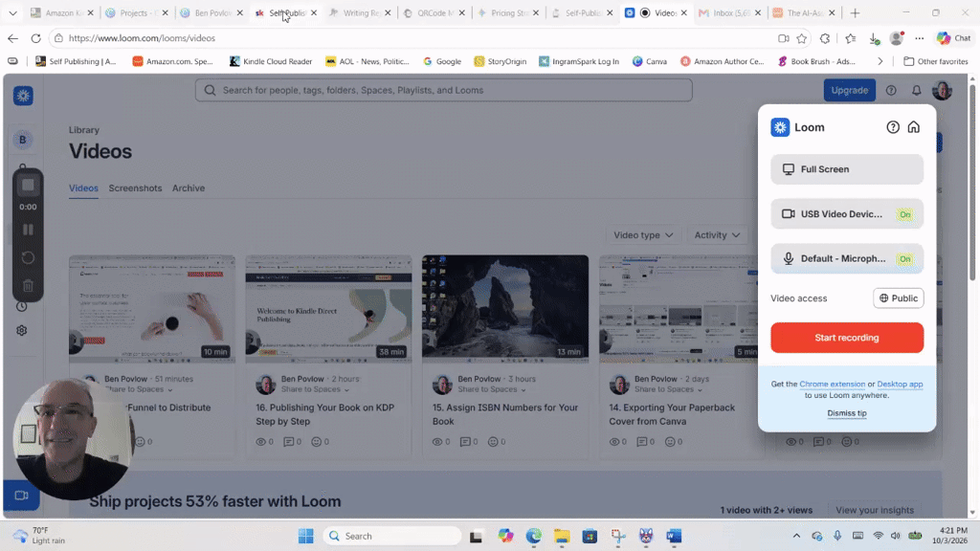Open the workspace avatar B in sidebar
Screen dimensions: 980x551
(x=23, y=140)
